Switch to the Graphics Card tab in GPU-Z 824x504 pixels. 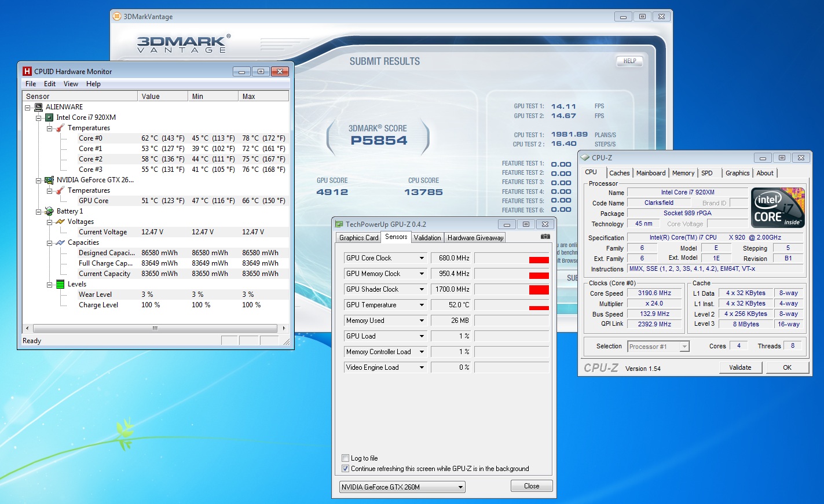pos(358,238)
